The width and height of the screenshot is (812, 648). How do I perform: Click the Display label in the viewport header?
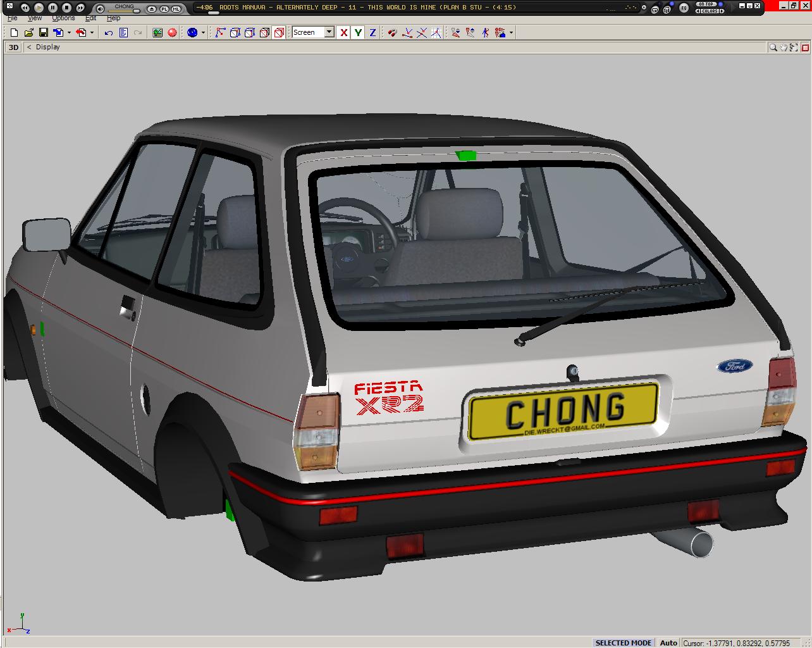click(x=48, y=47)
